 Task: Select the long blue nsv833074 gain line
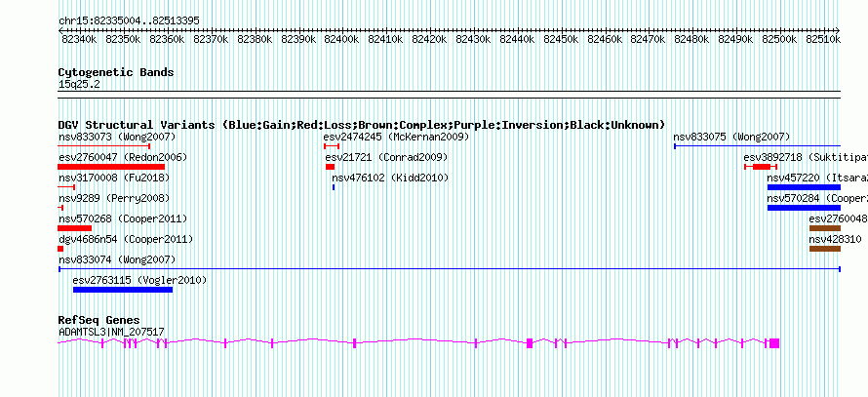pos(450,269)
